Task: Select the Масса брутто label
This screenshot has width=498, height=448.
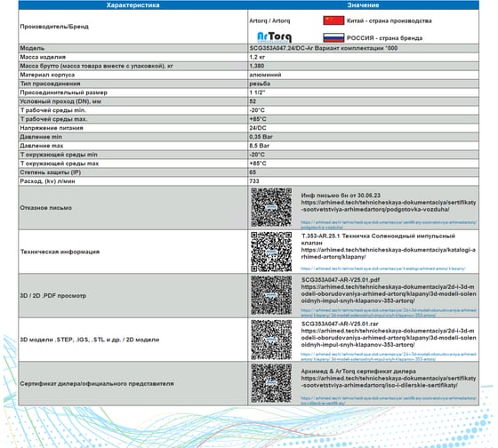Action: 97,66
